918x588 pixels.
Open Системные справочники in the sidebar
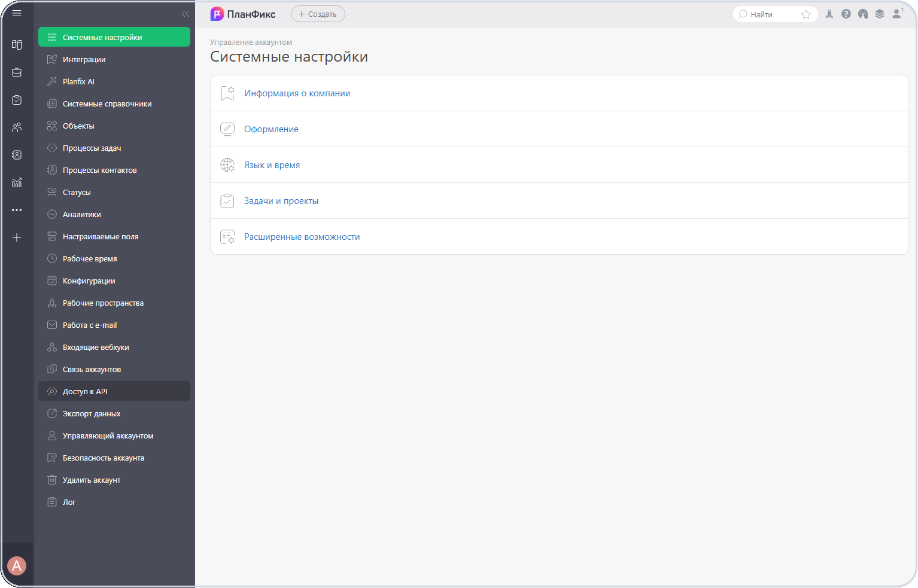[x=114, y=103]
